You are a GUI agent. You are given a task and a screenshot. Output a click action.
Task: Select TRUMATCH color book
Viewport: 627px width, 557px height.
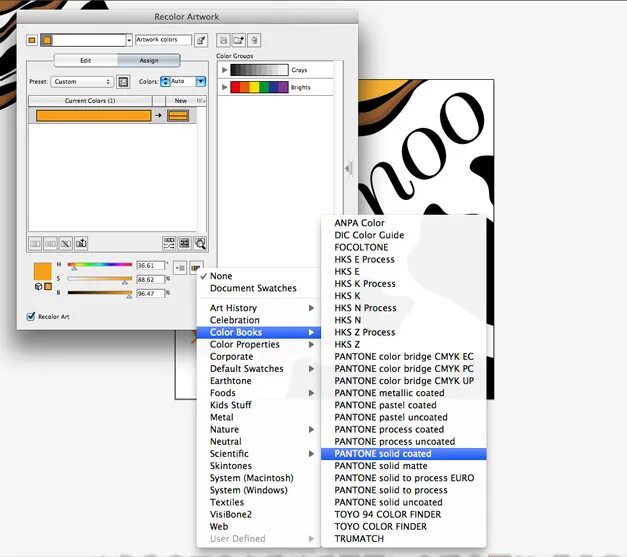[403, 539]
